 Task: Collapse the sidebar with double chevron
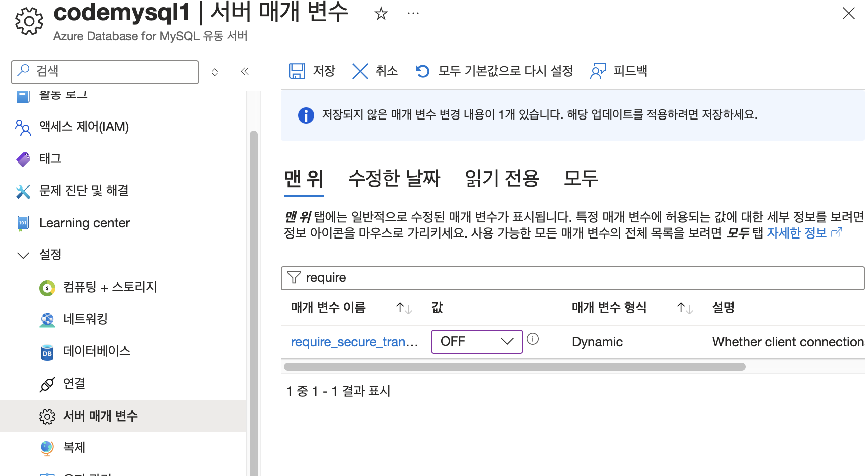click(245, 72)
